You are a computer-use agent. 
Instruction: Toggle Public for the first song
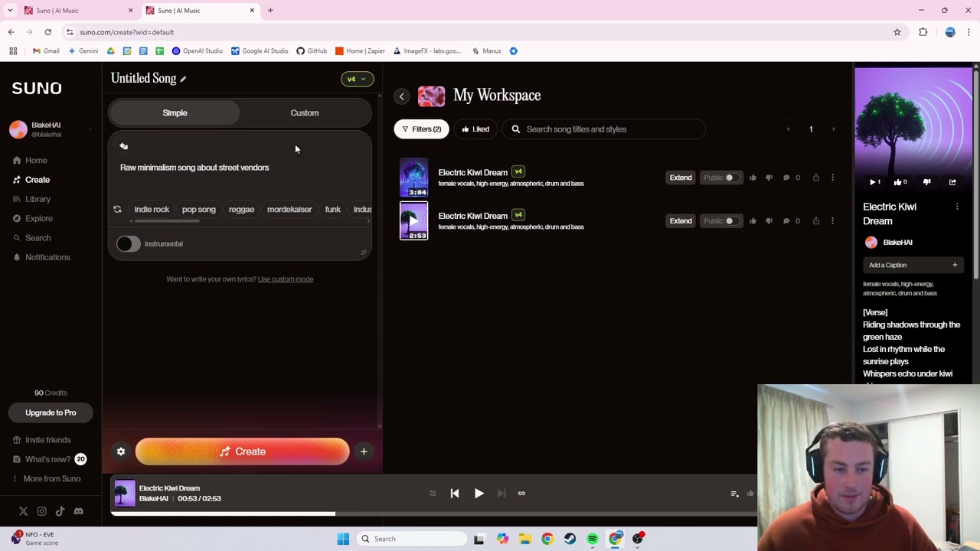[720, 178]
